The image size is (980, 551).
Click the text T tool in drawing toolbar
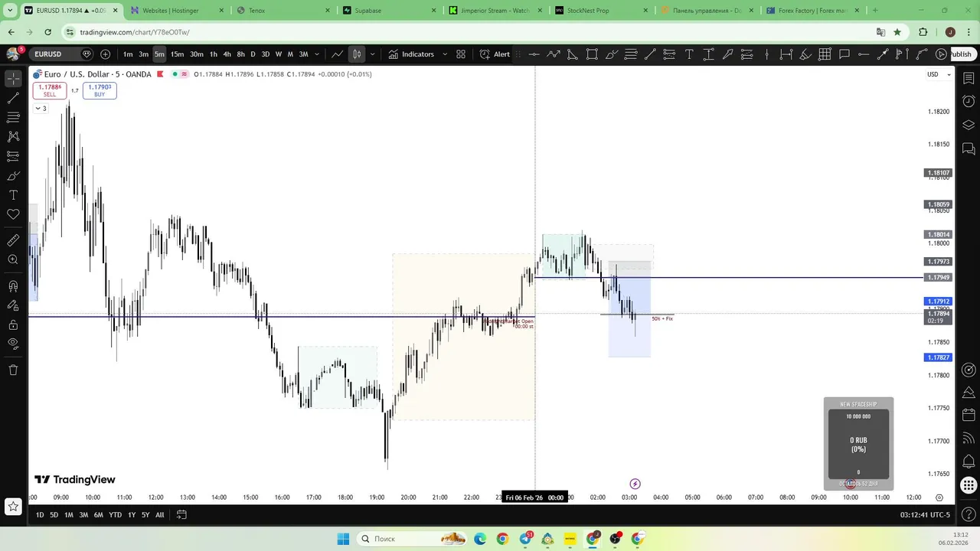click(x=689, y=54)
